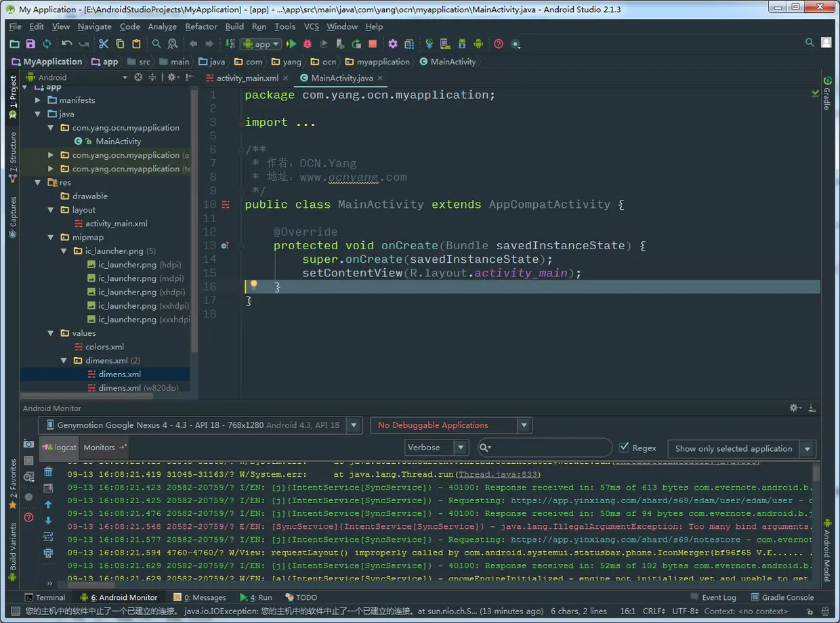Switch to the Monitors tab

point(100,448)
